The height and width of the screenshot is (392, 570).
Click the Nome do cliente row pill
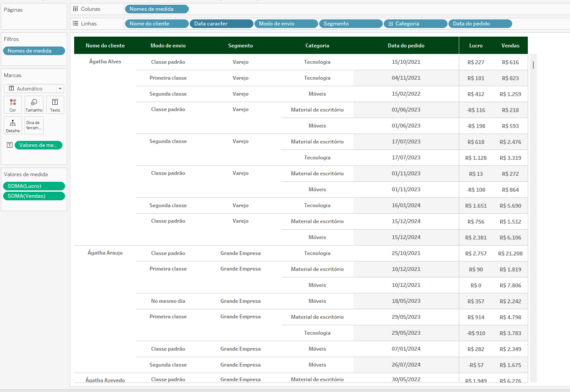157,24
